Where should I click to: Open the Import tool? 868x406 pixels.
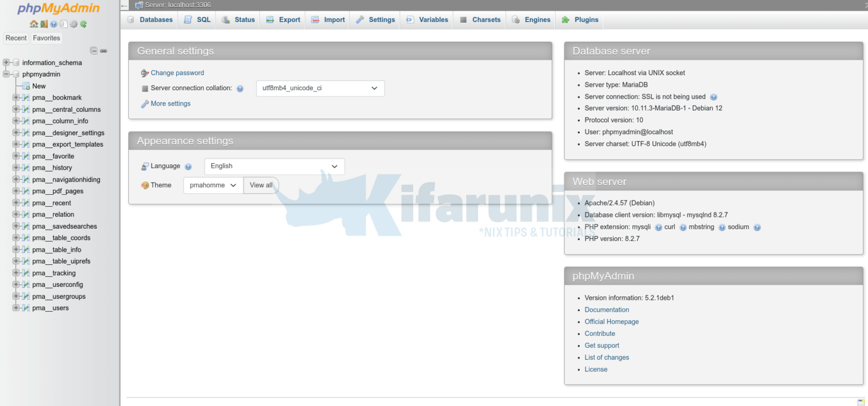tap(327, 19)
